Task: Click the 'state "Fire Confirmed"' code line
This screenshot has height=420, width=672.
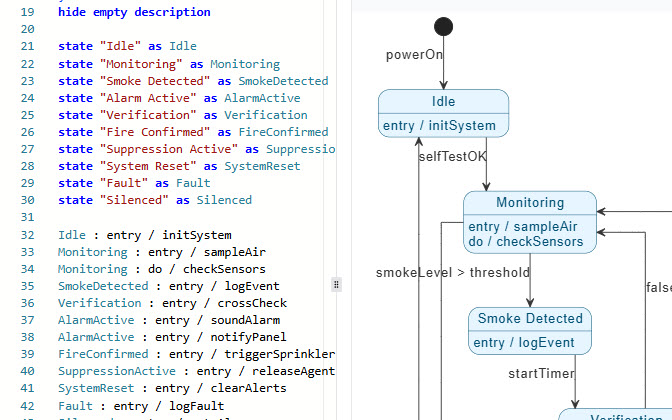Action: click(193, 132)
